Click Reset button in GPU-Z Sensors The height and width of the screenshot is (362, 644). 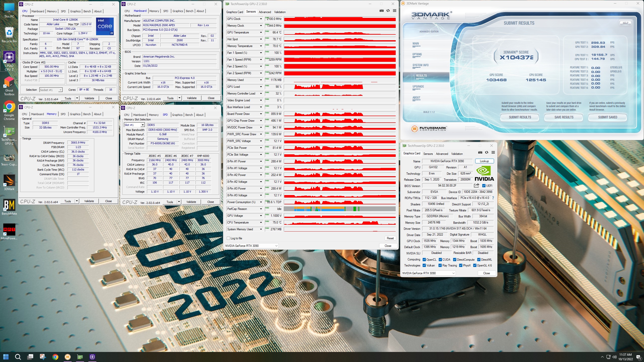tap(390, 238)
